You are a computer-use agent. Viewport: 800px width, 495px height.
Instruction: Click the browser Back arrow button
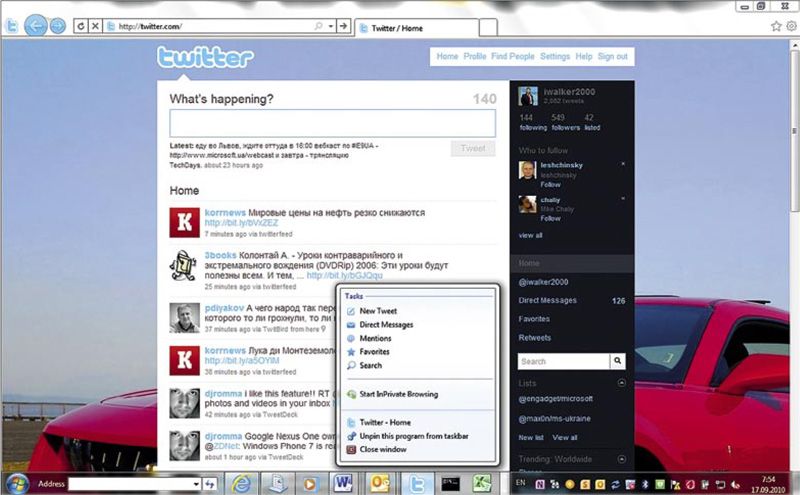point(36,25)
